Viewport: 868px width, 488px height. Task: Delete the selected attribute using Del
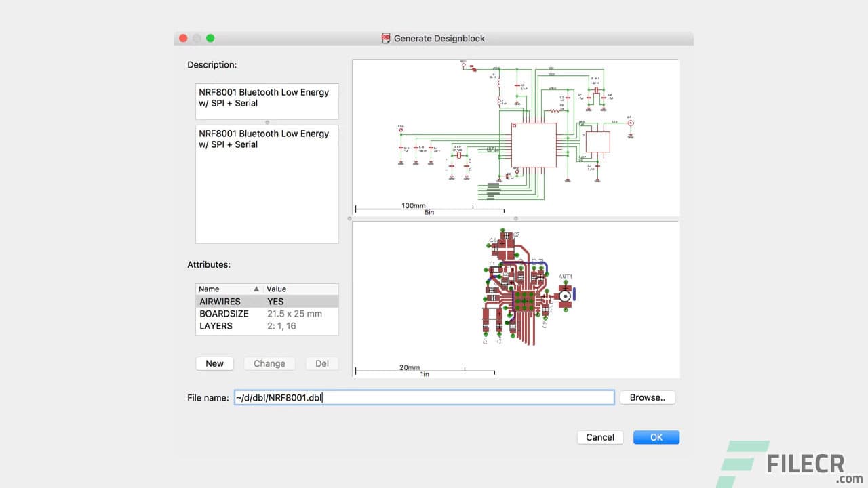322,363
